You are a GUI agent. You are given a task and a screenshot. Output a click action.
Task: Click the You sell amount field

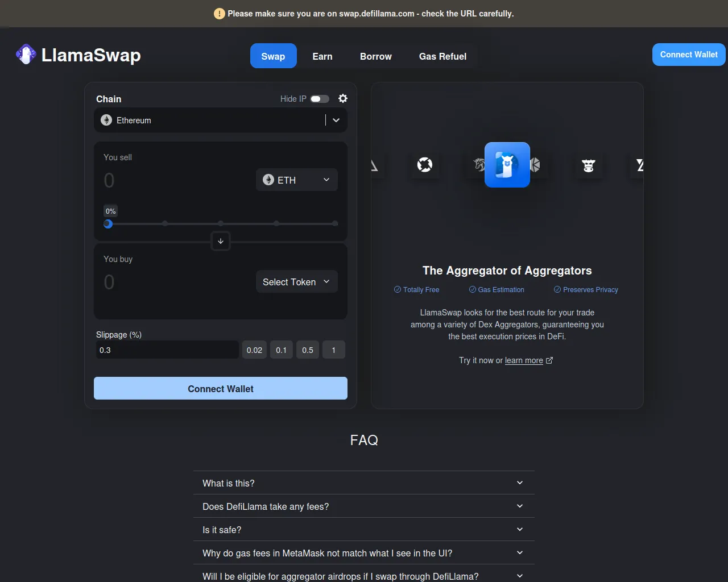(176, 180)
